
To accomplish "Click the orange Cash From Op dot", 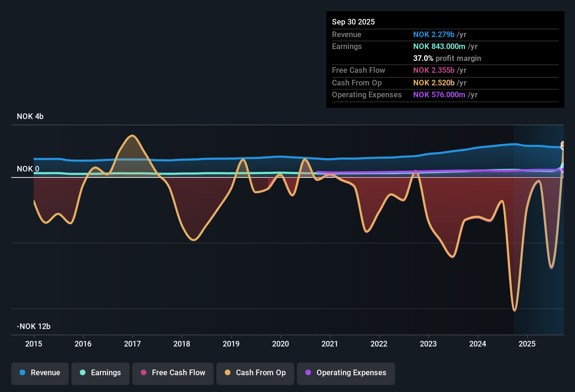I will click(x=228, y=373).
